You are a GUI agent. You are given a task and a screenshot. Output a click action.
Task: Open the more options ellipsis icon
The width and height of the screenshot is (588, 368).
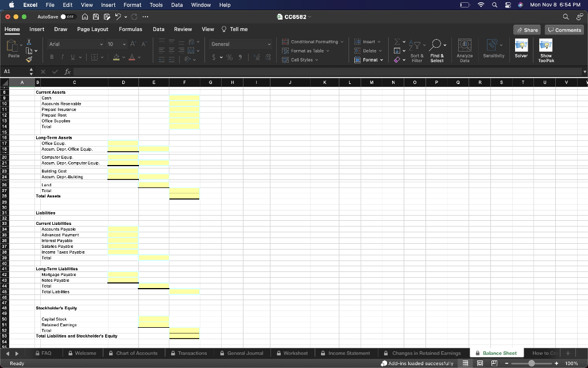[x=145, y=17]
